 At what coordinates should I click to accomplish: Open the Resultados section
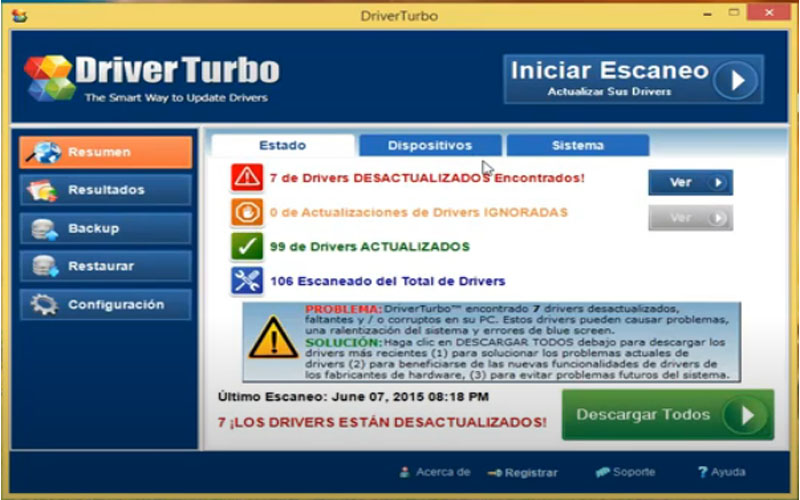(x=106, y=190)
